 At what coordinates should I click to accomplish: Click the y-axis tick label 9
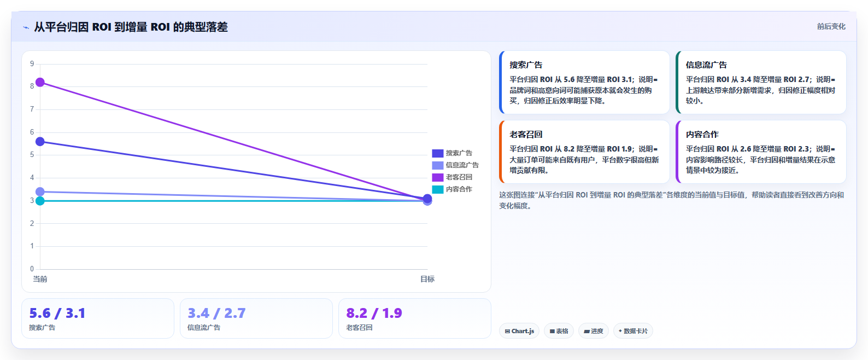pyautogui.click(x=32, y=64)
